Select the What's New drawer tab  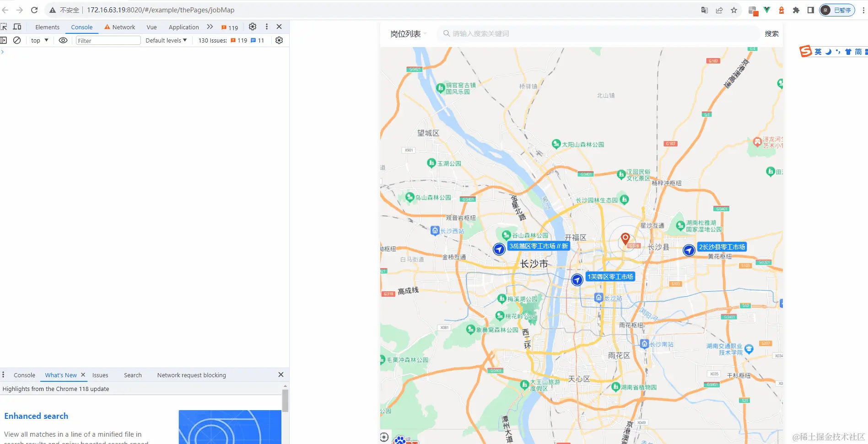(x=61, y=375)
